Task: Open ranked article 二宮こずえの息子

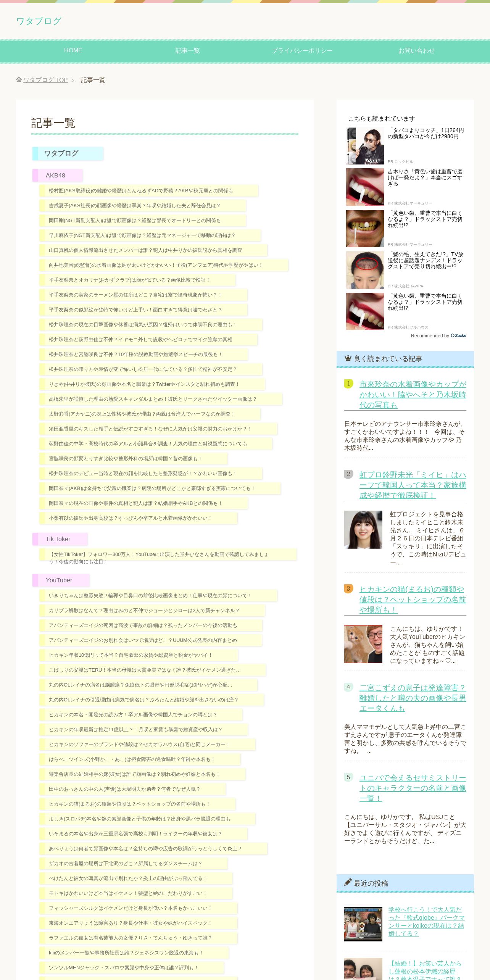Action: click(413, 698)
